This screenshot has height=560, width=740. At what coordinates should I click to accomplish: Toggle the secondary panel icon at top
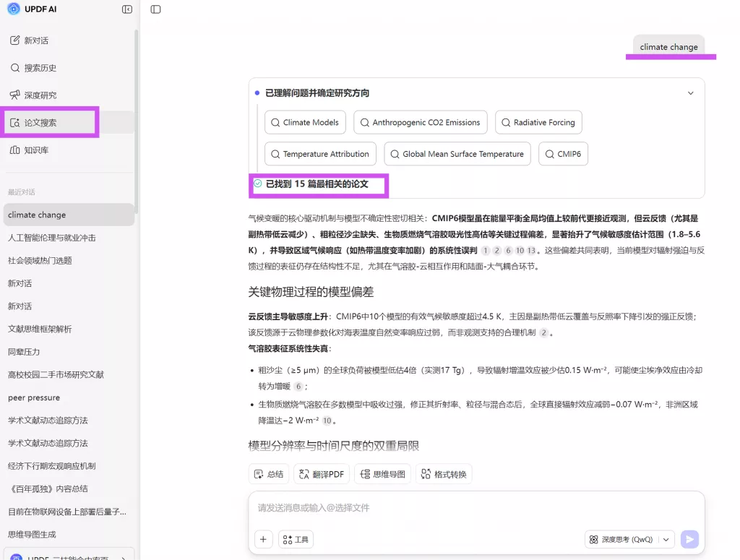click(155, 9)
